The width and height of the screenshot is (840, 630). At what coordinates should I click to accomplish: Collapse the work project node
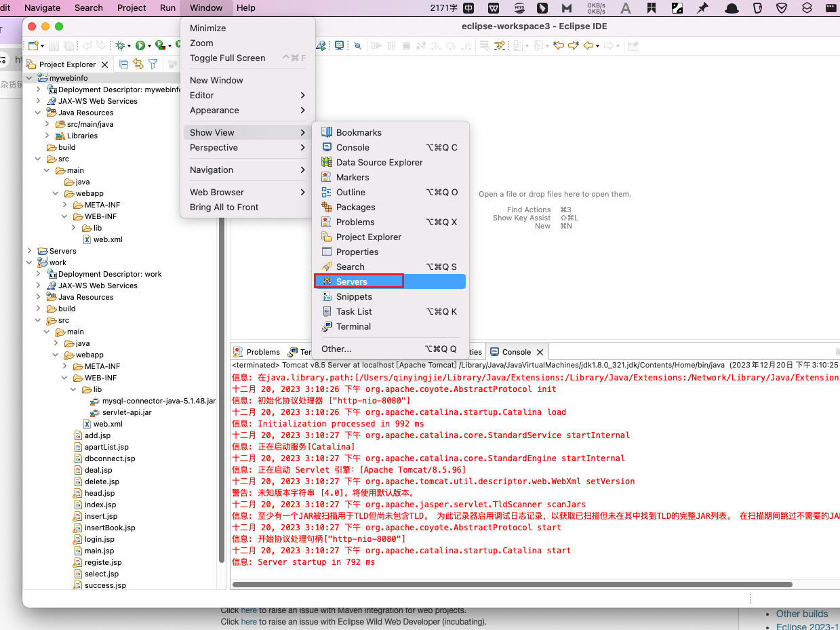pos(29,262)
